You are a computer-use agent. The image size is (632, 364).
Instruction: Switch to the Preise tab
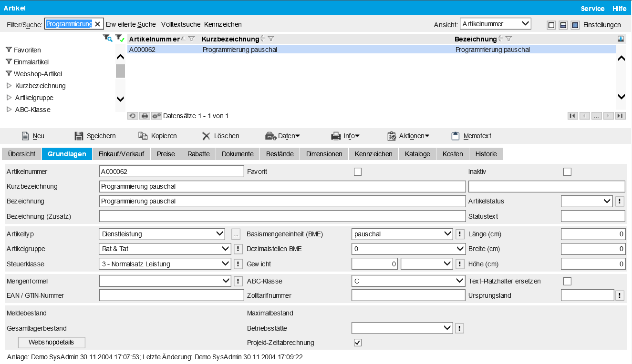tap(166, 154)
